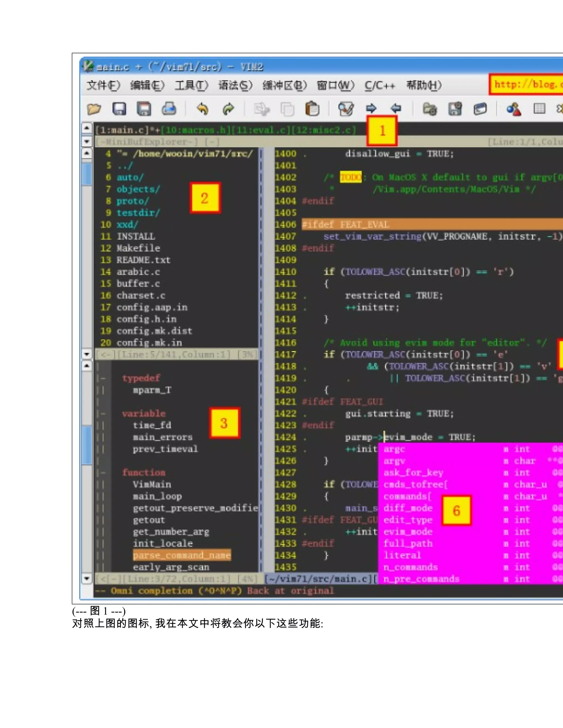The height and width of the screenshot is (728, 563).
Task: Click the Redo arrow icon
Action: [228, 109]
